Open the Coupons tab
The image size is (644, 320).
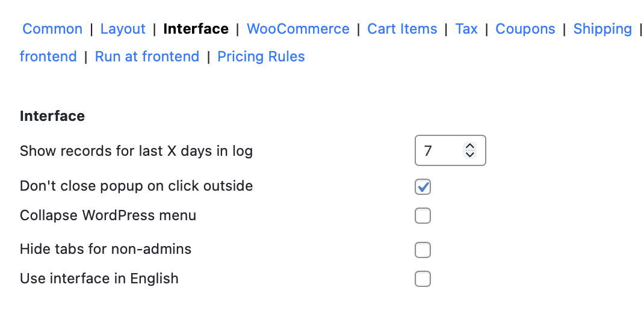click(x=525, y=29)
